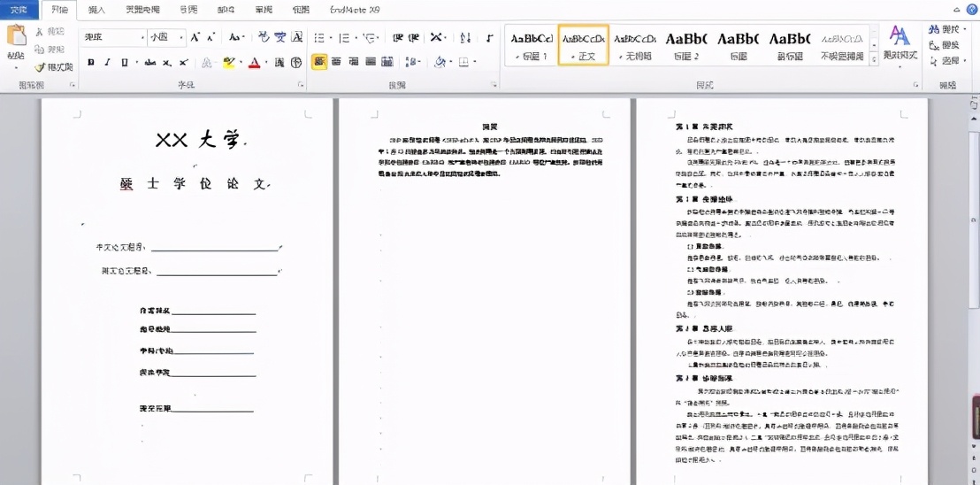
Task: Click the Clear Formatting icon
Action: 264,37
